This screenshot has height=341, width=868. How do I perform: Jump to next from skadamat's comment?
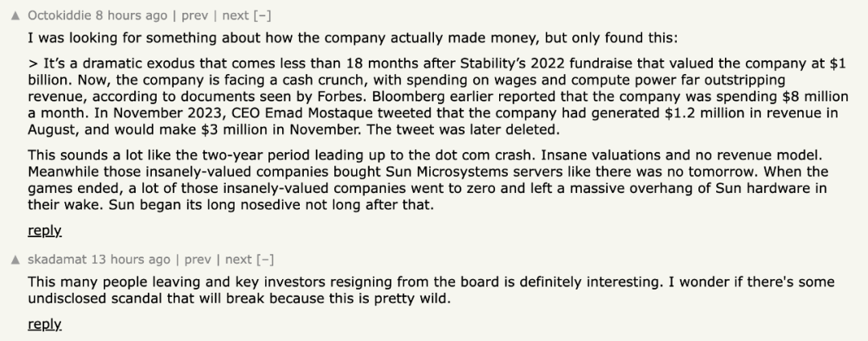239,259
